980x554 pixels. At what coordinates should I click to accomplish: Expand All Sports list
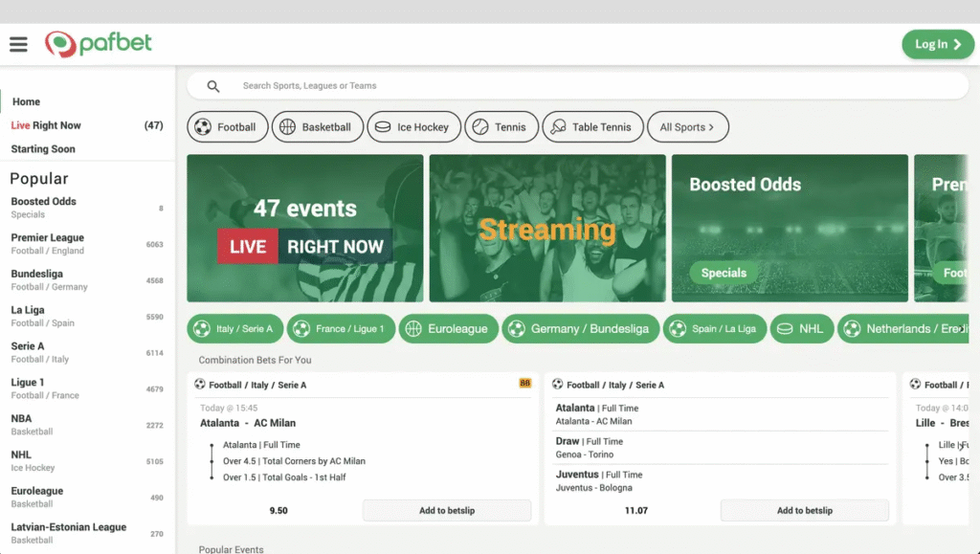(x=687, y=126)
